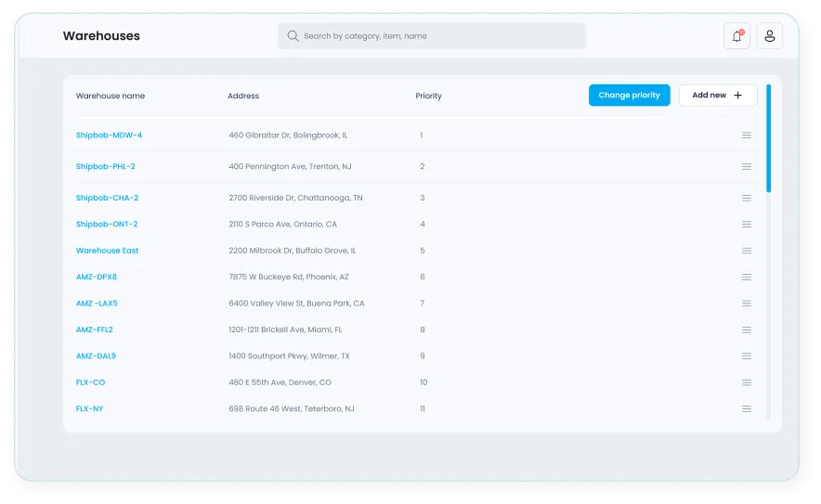
Task: Grab the reorder handle for FLX-CO
Action: 747,382
